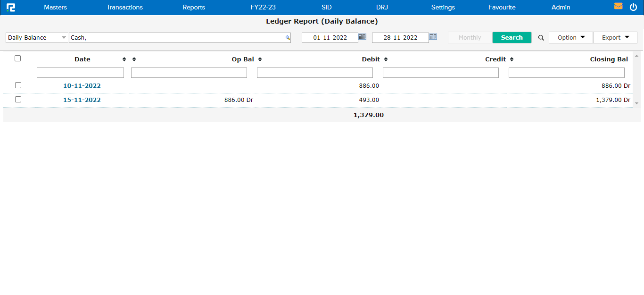Open the Reports menu
Image resolution: width=644 pixels, height=295 pixels.
(x=194, y=8)
